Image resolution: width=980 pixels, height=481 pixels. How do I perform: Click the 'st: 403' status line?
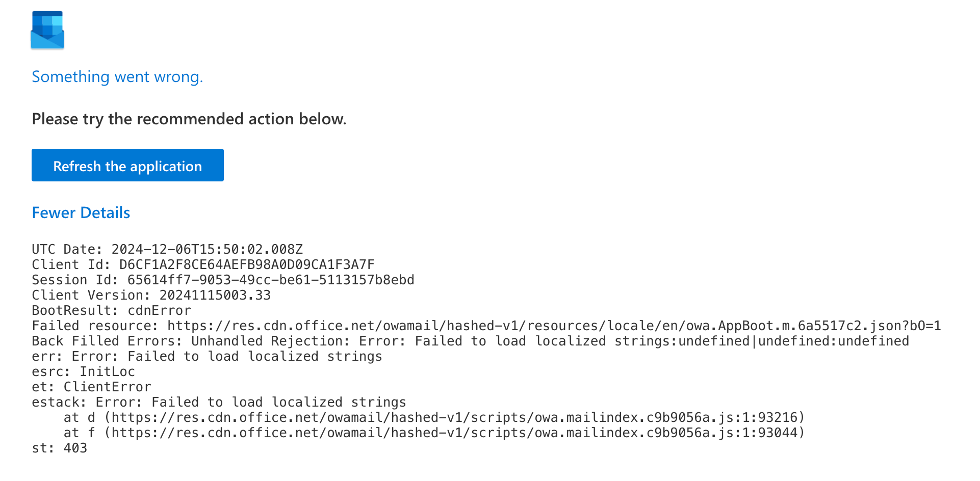59,448
